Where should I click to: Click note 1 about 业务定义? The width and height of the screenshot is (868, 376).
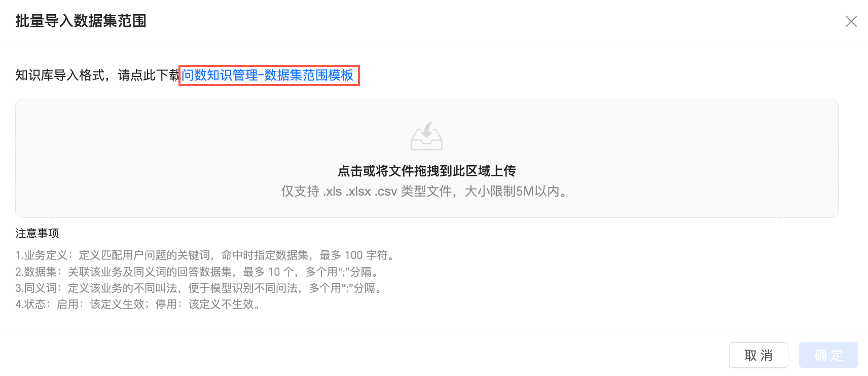point(205,255)
